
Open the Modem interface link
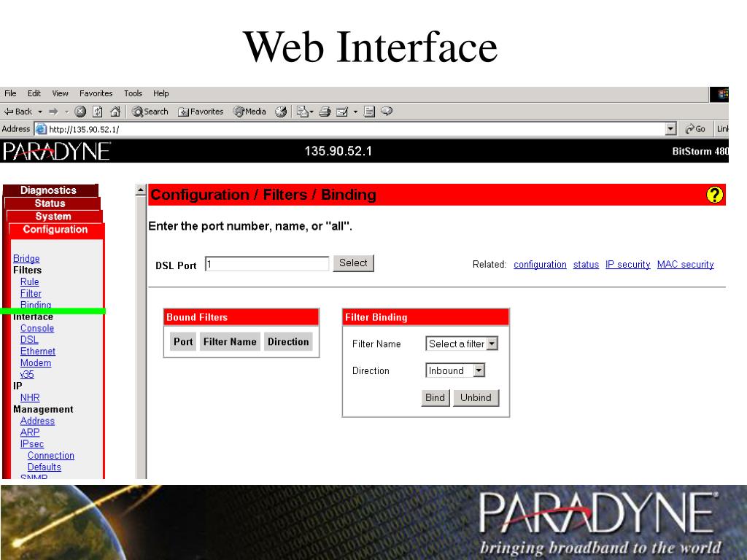pyautogui.click(x=36, y=363)
